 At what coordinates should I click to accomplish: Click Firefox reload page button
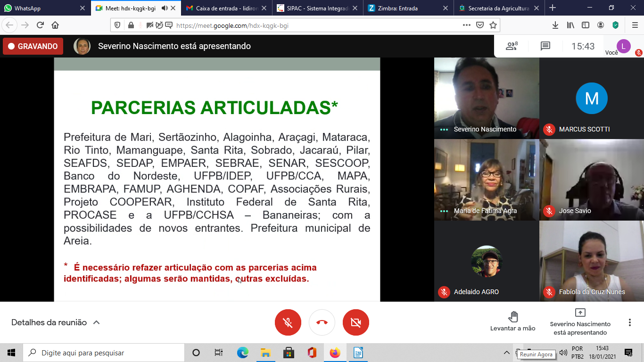(40, 25)
